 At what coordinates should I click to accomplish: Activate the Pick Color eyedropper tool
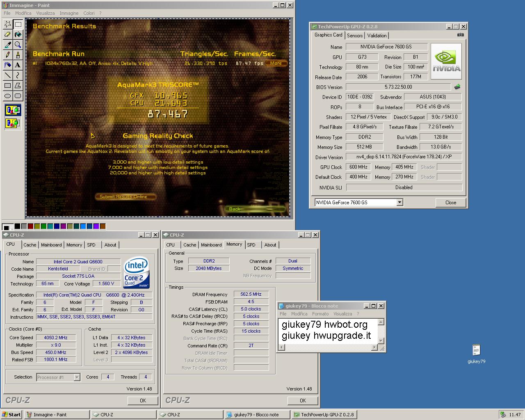pos(8,45)
